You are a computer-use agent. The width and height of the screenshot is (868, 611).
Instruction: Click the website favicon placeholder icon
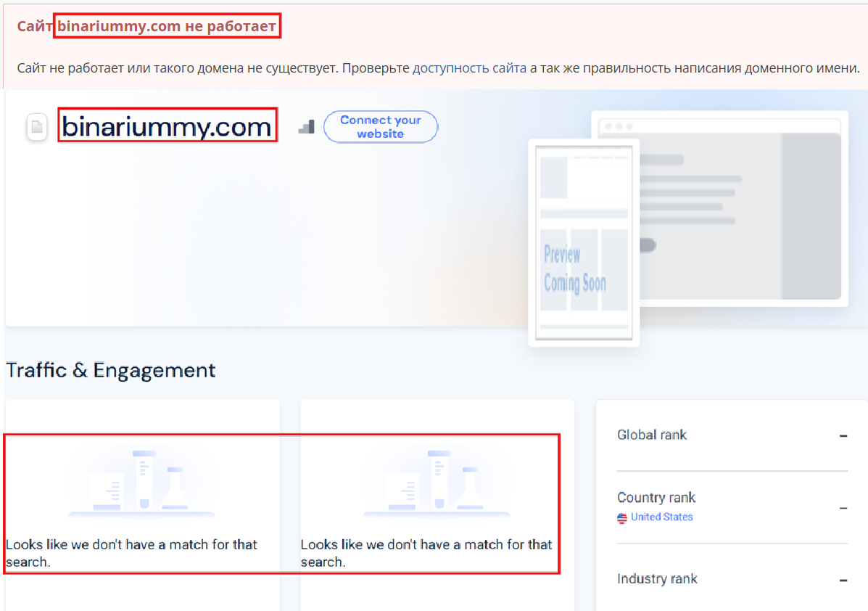(36, 126)
